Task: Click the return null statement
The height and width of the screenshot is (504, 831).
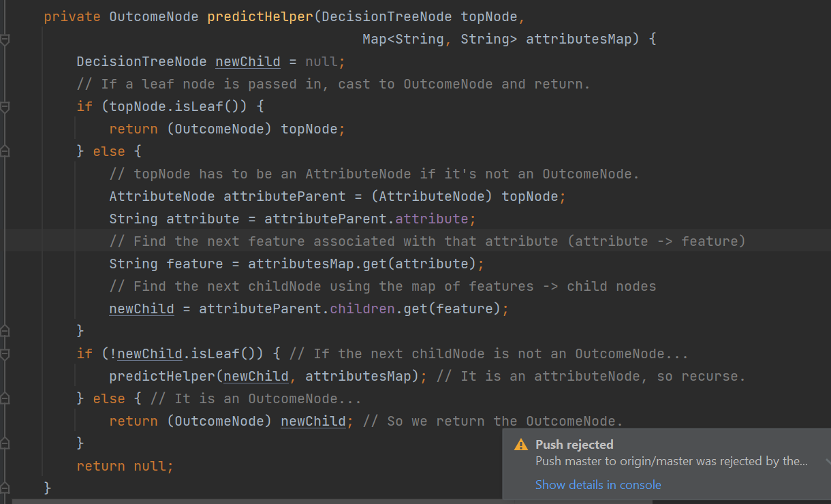Action: coord(125,467)
